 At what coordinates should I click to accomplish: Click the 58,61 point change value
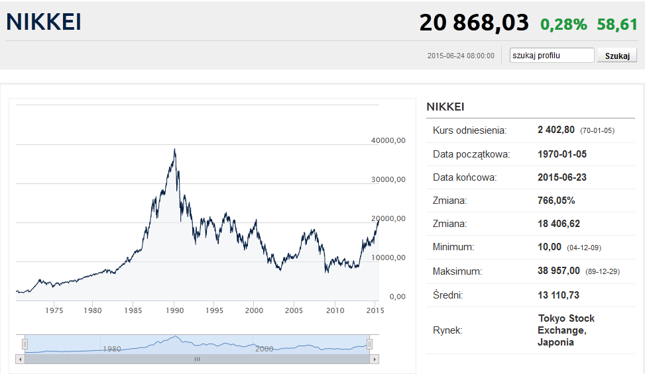click(x=617, y=24)
